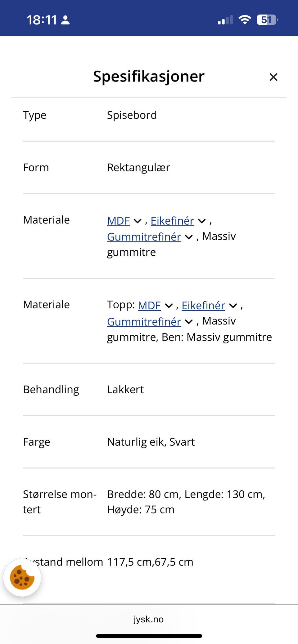Tap the battery indicator icon
This screenshot has height=644, width=298.
coord(267,20)
